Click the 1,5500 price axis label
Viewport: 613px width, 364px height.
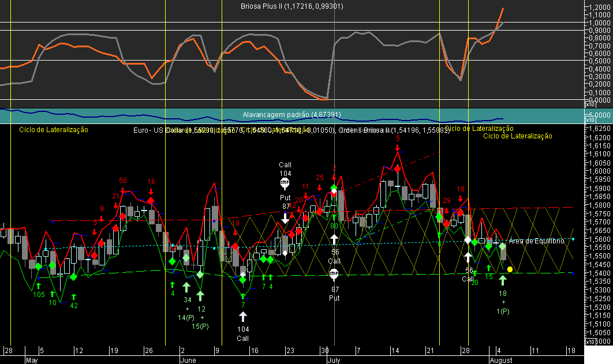600,256
